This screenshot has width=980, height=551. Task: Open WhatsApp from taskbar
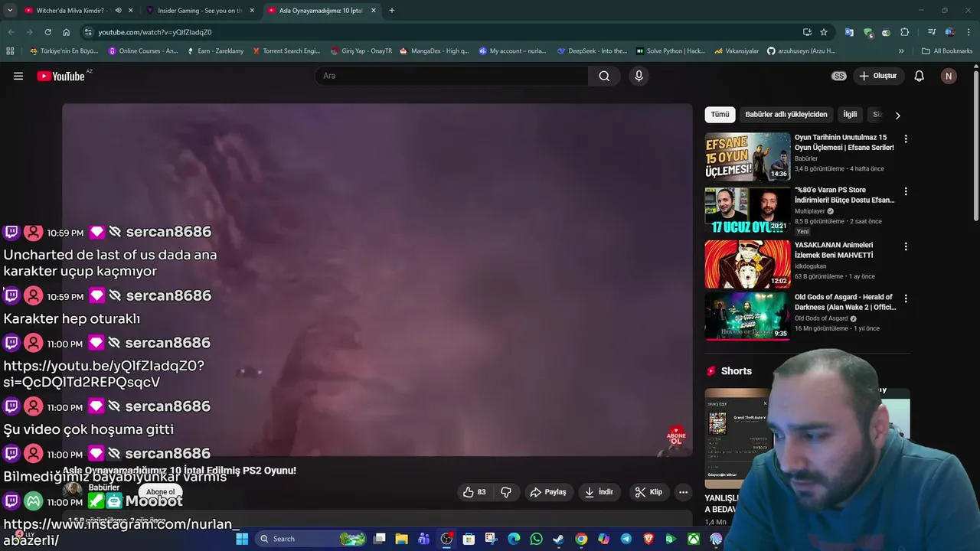click(x=536, y=539)
